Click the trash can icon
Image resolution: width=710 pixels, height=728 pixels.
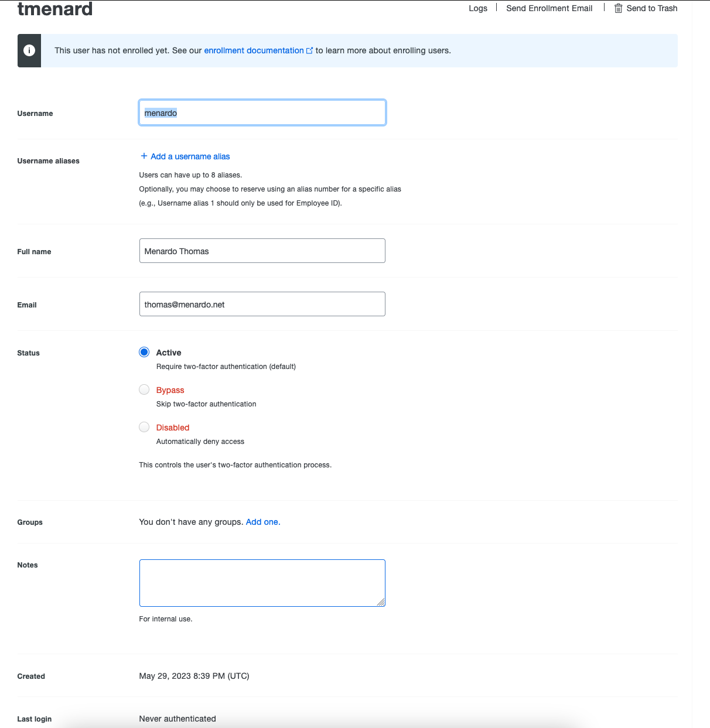coord(618,8)
